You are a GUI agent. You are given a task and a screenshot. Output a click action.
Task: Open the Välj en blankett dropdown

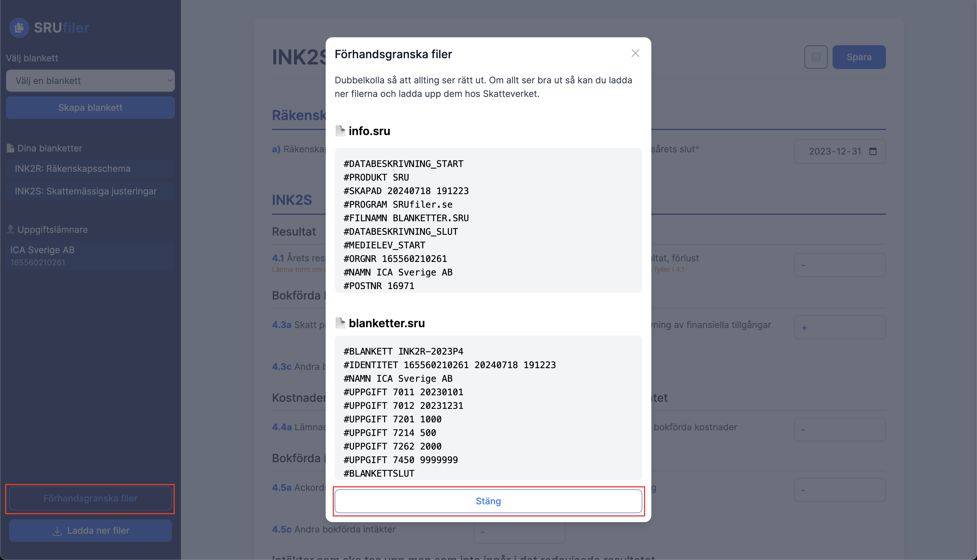(90, 81)
